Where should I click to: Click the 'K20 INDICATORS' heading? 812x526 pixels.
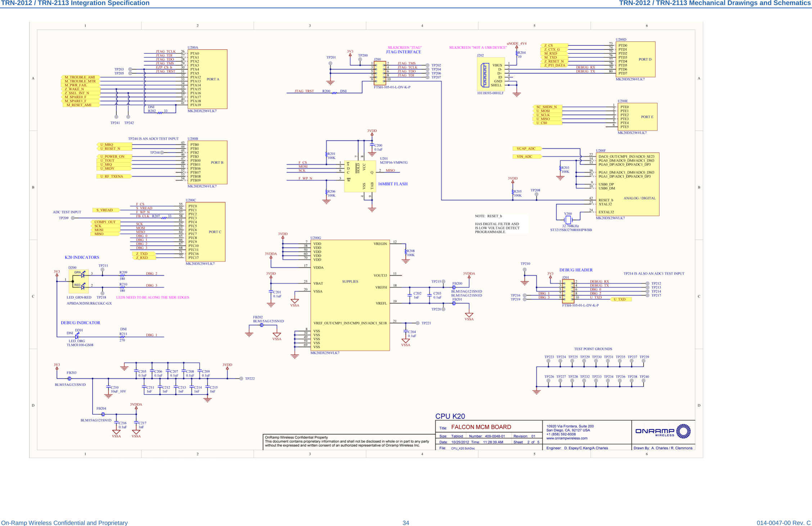(82, 257)
